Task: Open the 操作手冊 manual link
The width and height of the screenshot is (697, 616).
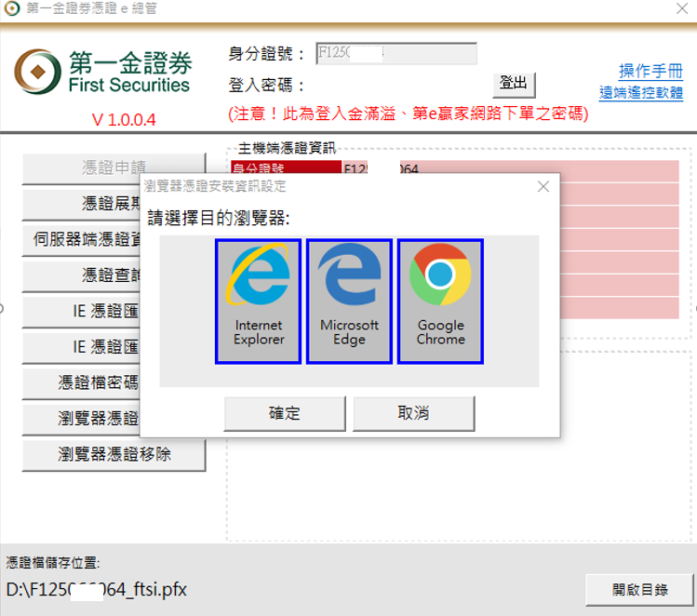Action: pos(650,72)
